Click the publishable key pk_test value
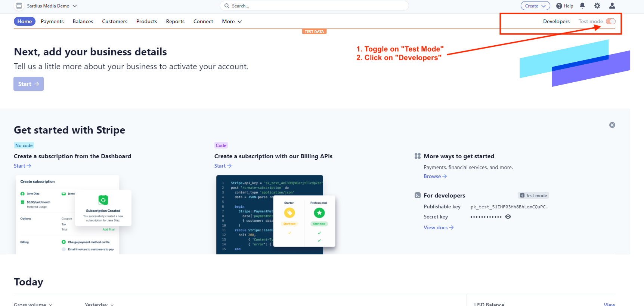Viewport: 644px width, 306px height. [510, 207]
